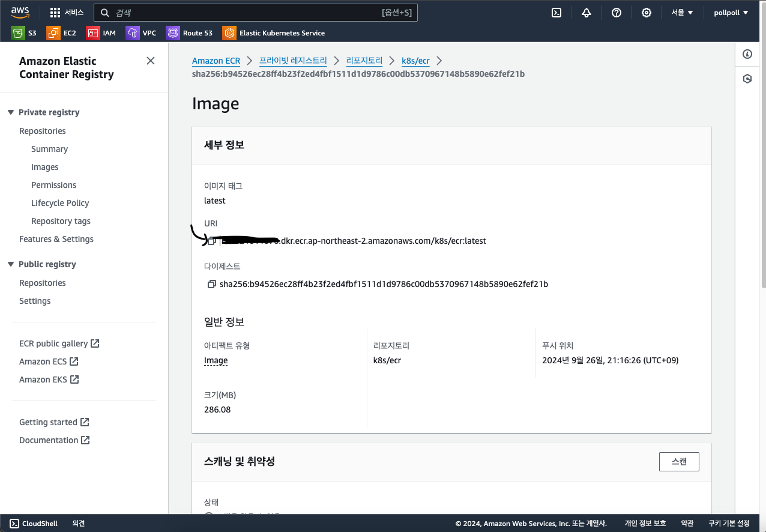This screenshot has width=766, height=532.
Task: Open 개인 정보 보호 privacy link
Action: 645,524
